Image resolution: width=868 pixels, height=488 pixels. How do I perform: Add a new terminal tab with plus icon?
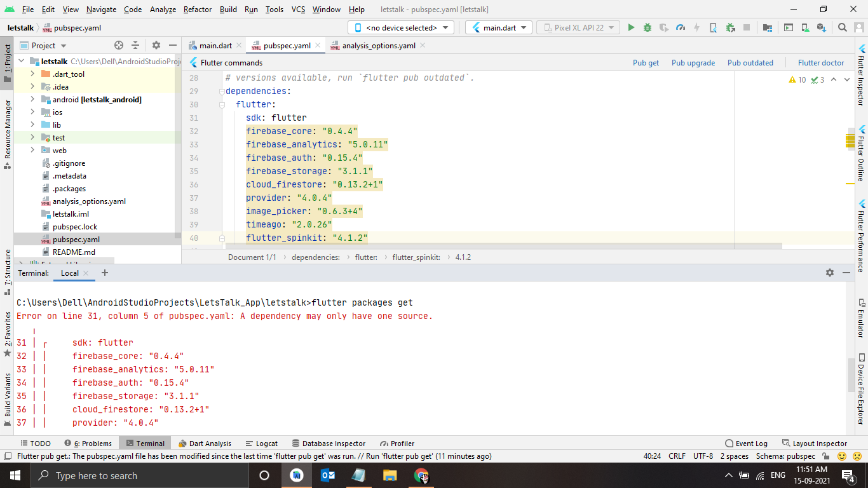click(105, 273)
